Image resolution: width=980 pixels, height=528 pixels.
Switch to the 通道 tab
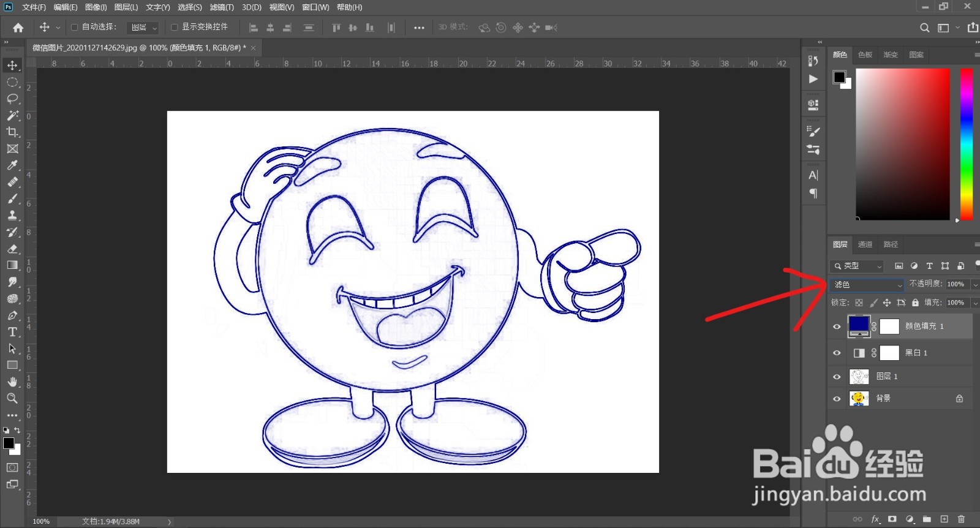(x=865, y=244)
